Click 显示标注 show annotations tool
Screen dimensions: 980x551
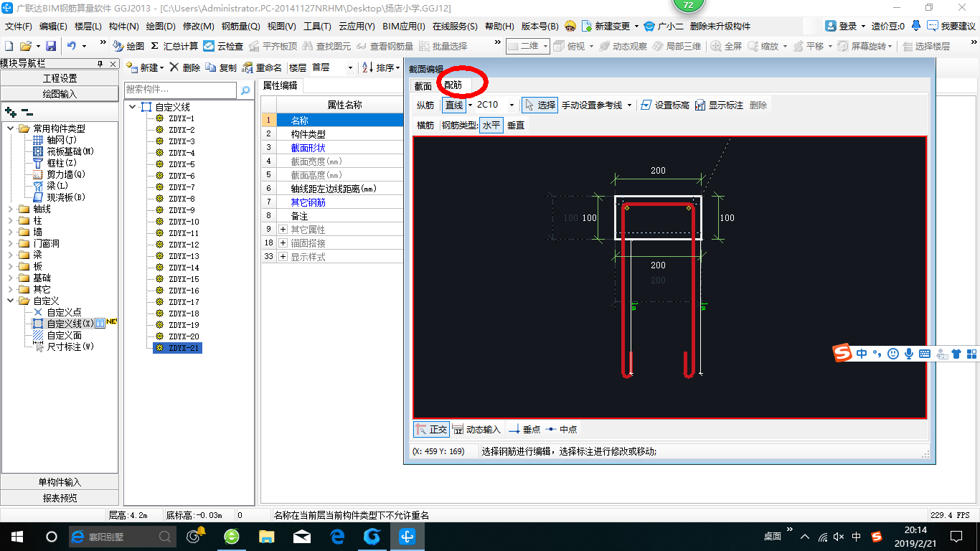coord(719,105)
